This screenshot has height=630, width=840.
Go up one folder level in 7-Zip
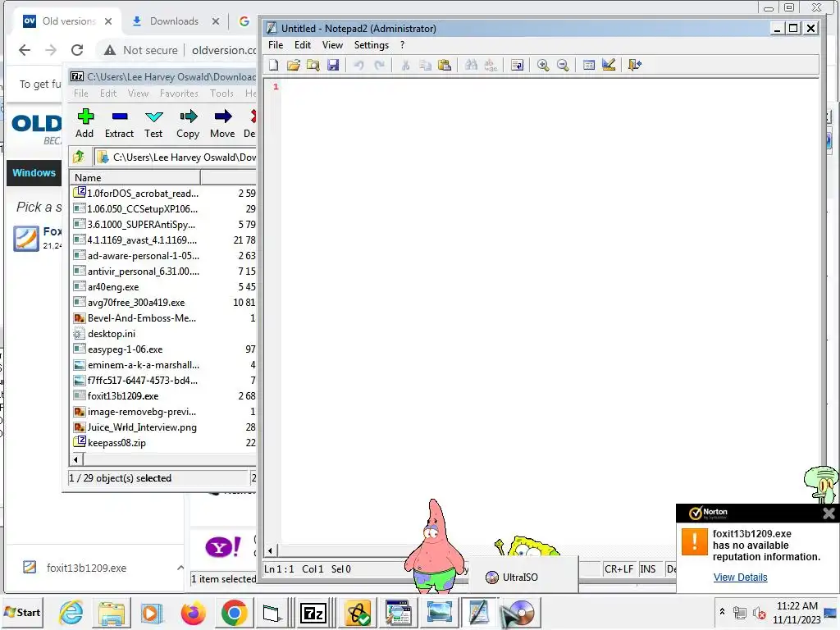[x=80, y=157]
